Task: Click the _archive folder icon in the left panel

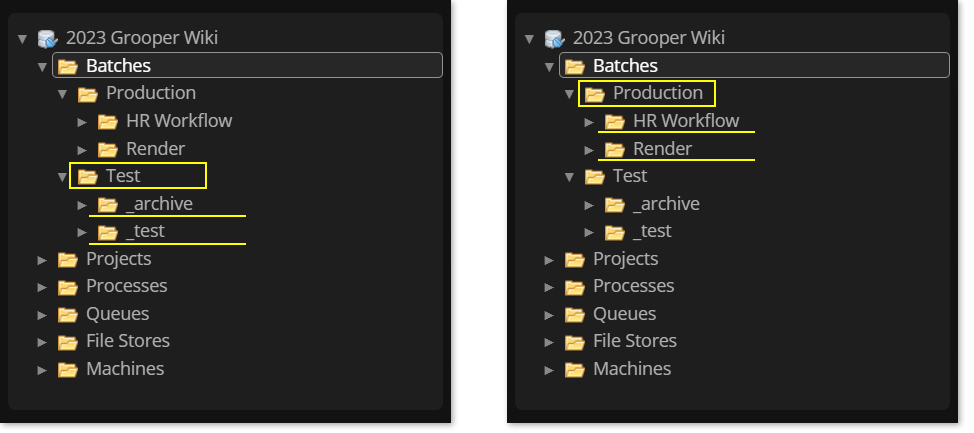Action: point(108,204)
